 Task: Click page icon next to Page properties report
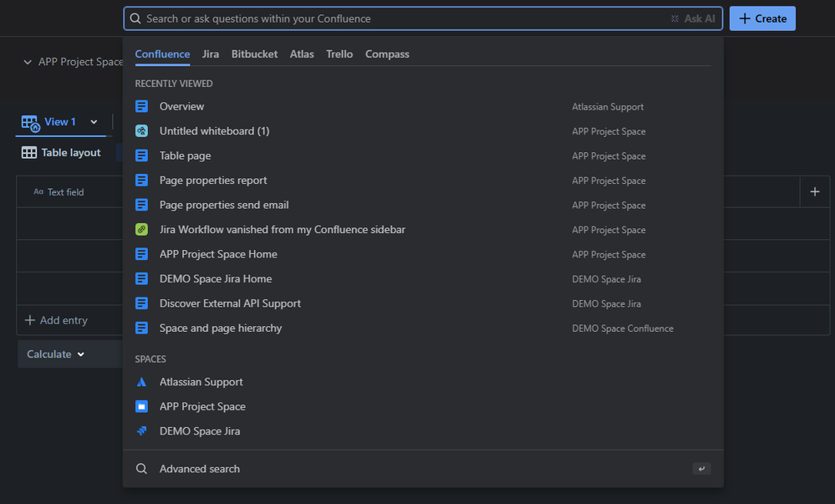coord(141,180)
